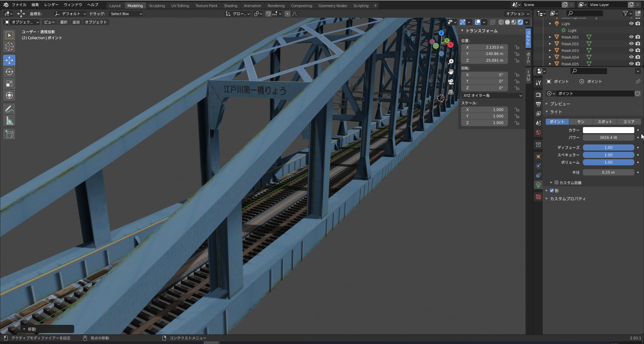
Task: Select the Measure tool
Action: (9, 121)
